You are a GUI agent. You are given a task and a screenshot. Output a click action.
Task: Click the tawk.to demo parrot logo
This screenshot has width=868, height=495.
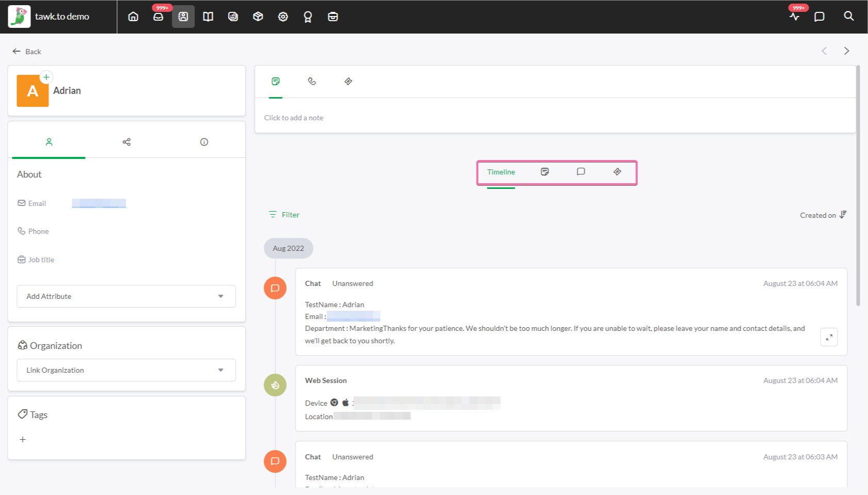pos(20,17)
